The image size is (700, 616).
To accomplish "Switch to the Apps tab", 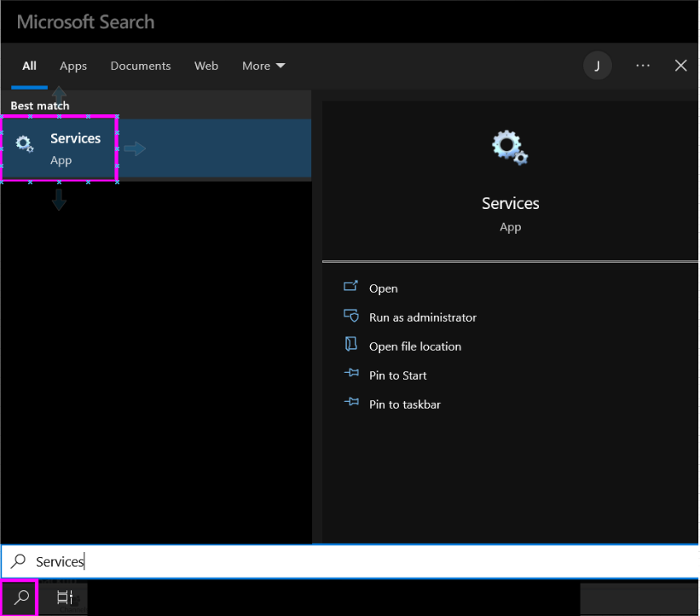I will (x=73, y=66).
